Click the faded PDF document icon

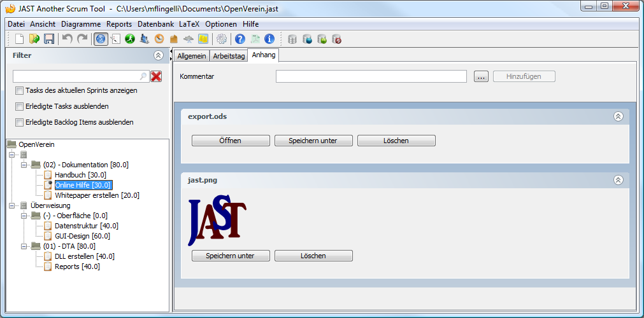coord(255,39)
